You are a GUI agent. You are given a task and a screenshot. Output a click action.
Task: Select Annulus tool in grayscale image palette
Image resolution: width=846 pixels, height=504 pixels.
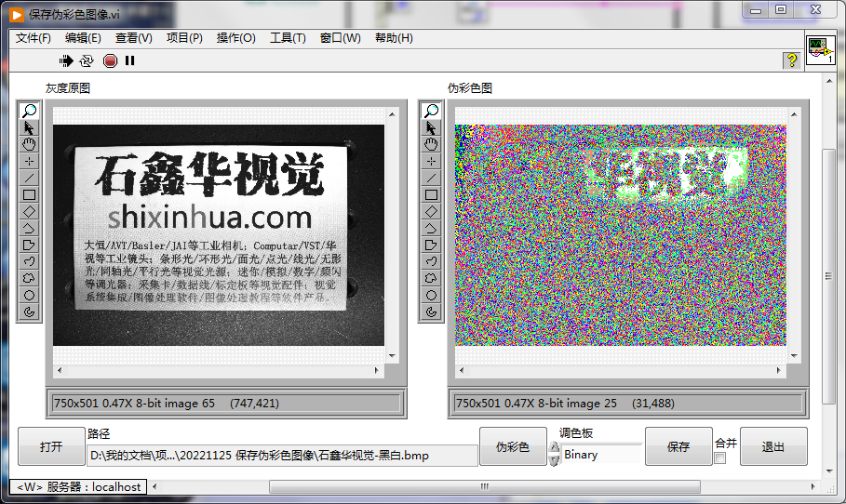29,312
